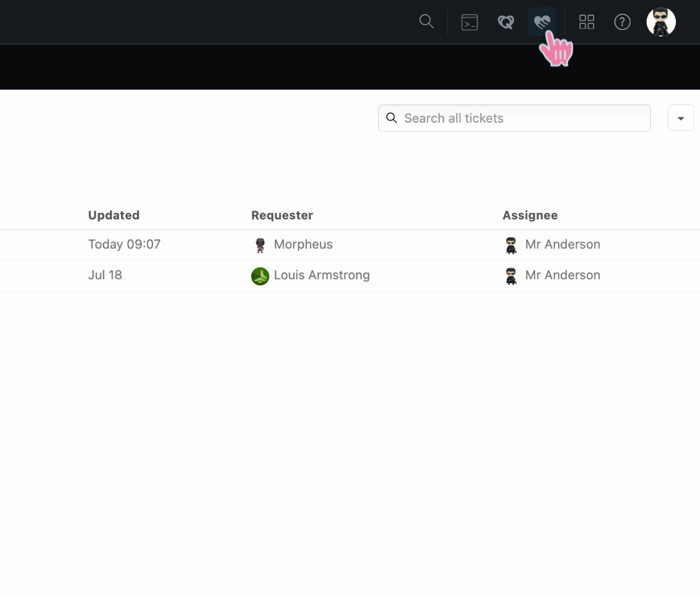Screen dimensions: 700x595
Task: Open the search magnifier in top bar
Action: [426, 21]
